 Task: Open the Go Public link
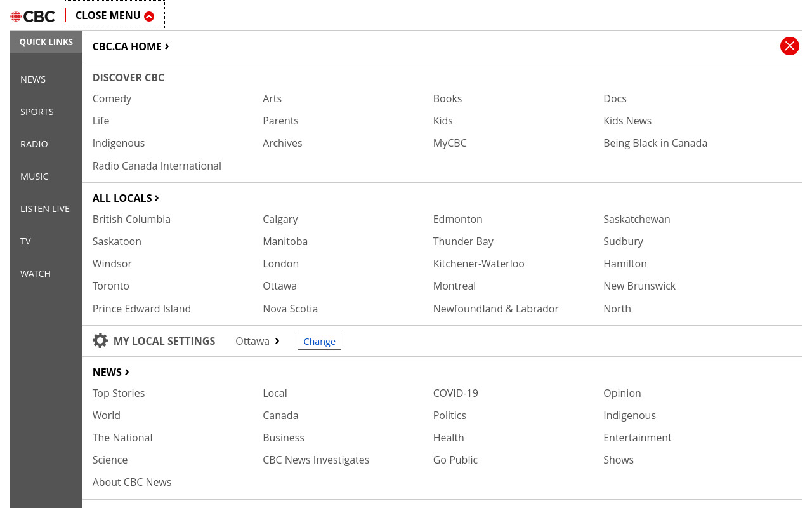pos(455,460)
